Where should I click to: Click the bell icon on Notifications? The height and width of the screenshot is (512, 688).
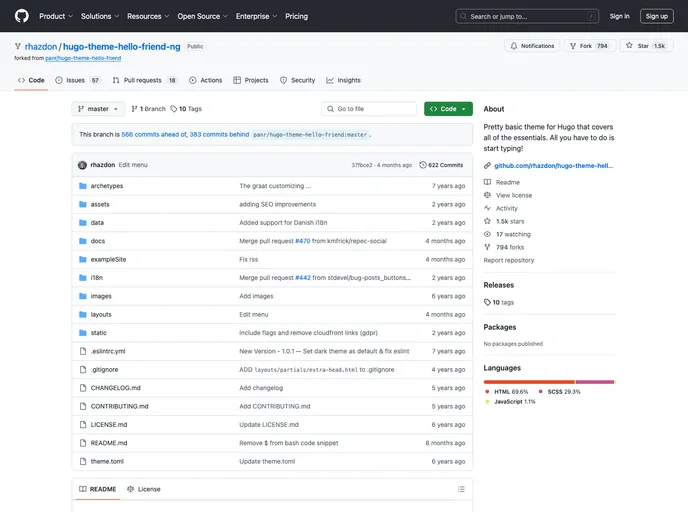514,46
